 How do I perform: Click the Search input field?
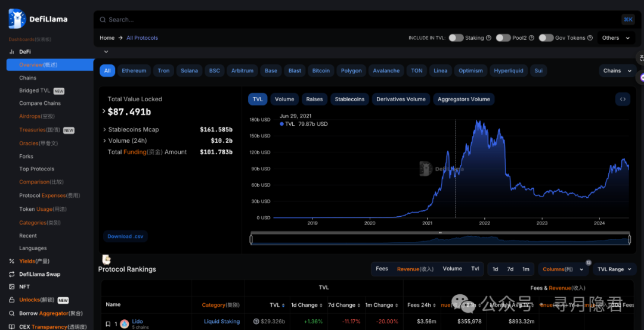tap(358, 20)
